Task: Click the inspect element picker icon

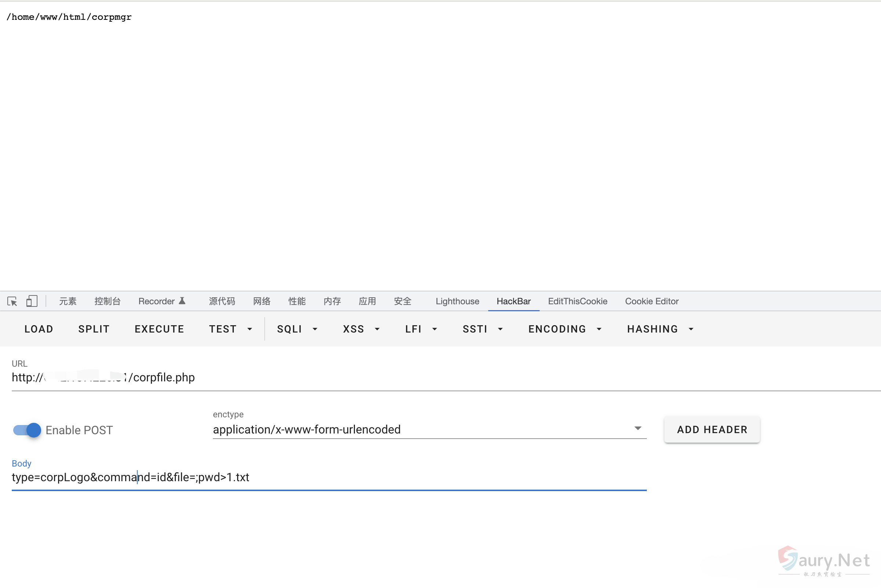Action: 12,301
